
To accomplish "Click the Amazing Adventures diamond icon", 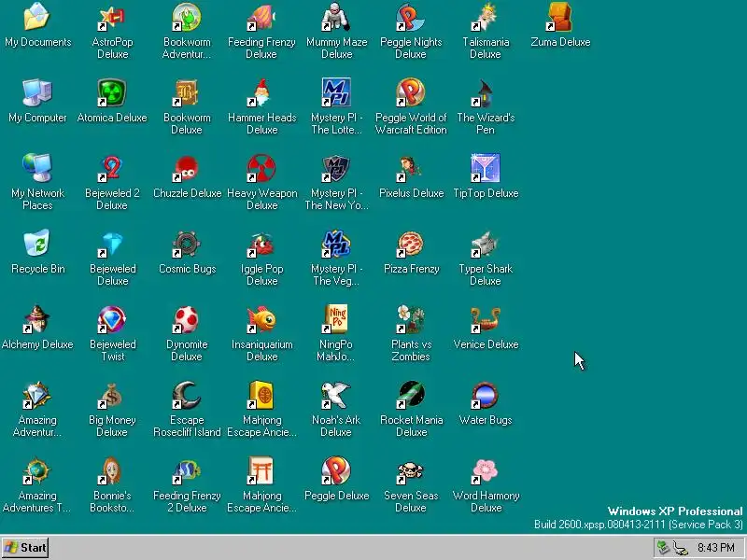I will [37, 395].
